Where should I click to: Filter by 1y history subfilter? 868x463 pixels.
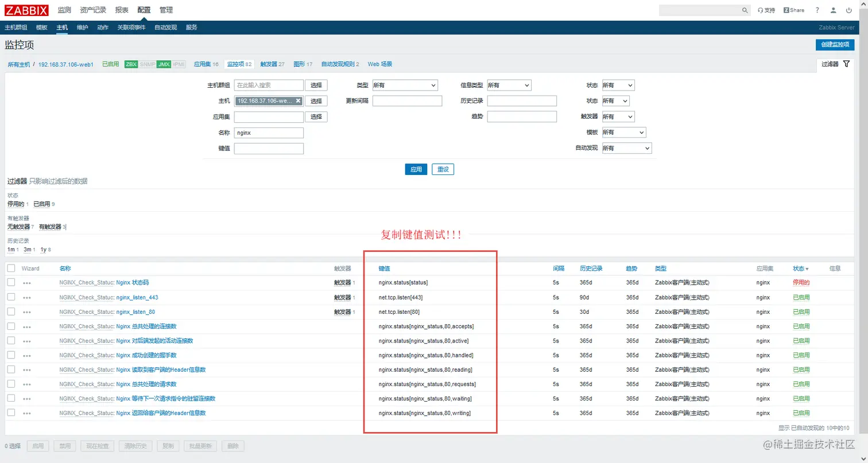pyautogui.click(x=43, y=250)
